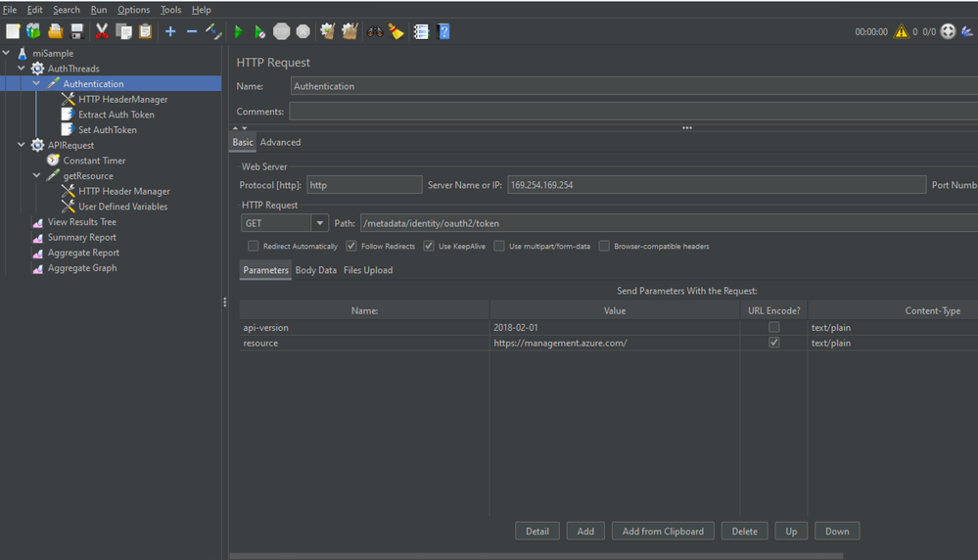
Task: Click the Reset Search icon
Action: click(396, 31)
